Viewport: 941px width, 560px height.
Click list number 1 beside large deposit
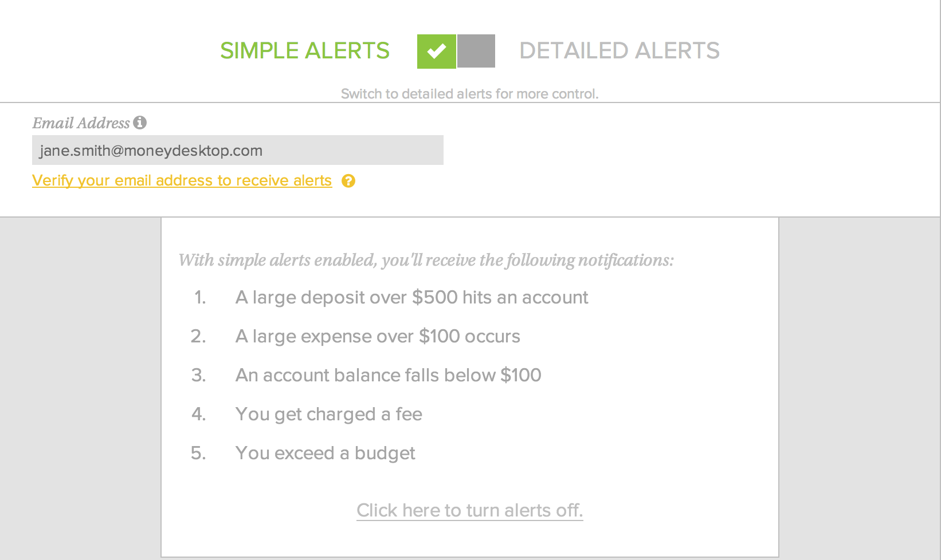[x=200, y=298]
